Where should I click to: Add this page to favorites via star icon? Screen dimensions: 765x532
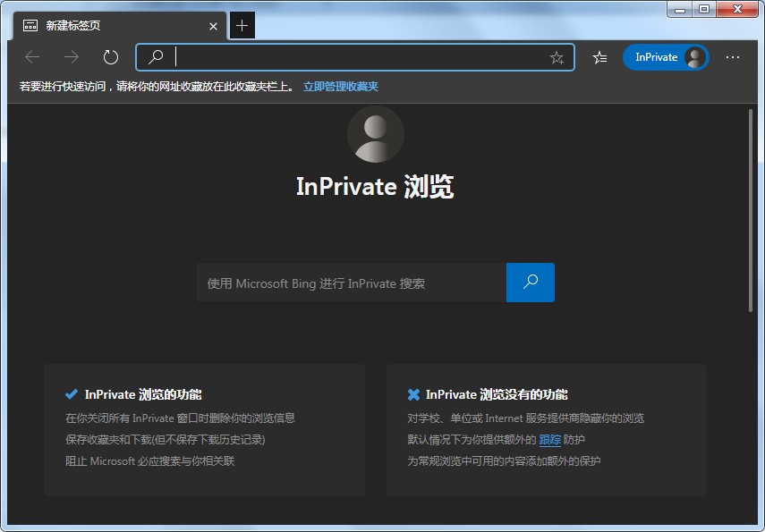(x=557, y=56)
